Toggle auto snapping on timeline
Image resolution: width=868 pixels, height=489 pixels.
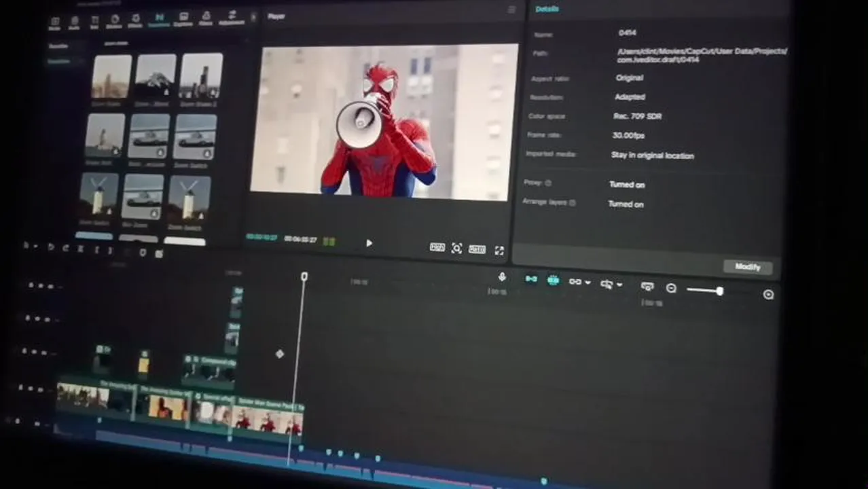[553, 280]
